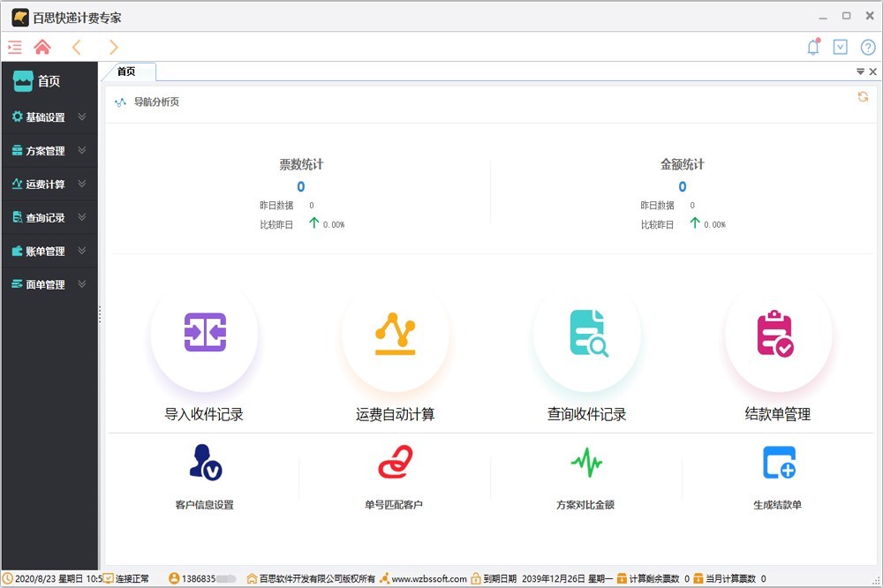This screenshot has width=883, height=588.
Task: Open the 生成结款单 generate icon
Action: click(777, 466)
